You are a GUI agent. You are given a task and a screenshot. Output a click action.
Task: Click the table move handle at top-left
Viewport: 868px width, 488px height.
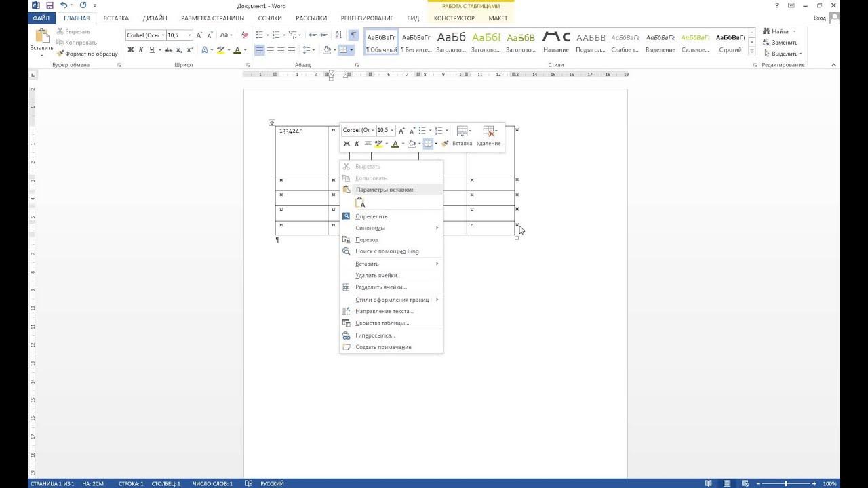pos(271,123)
